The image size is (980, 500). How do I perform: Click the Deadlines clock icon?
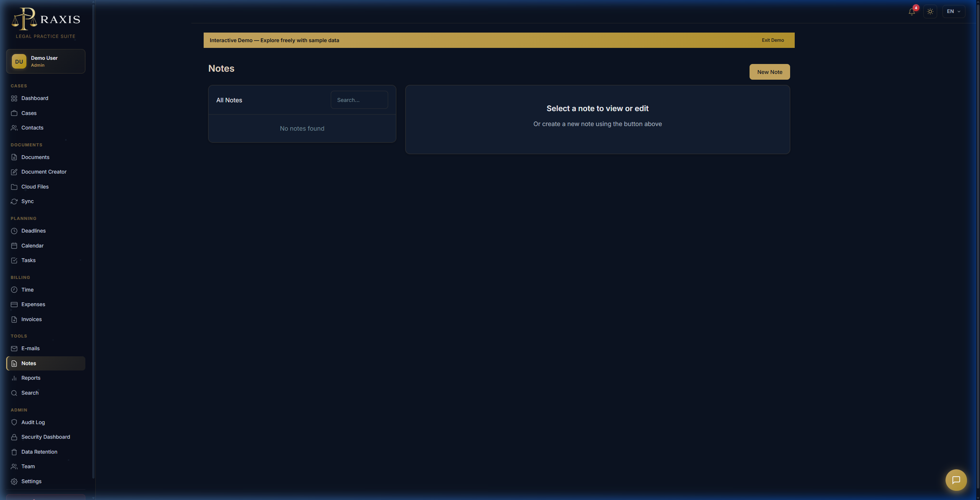(14, 231)
